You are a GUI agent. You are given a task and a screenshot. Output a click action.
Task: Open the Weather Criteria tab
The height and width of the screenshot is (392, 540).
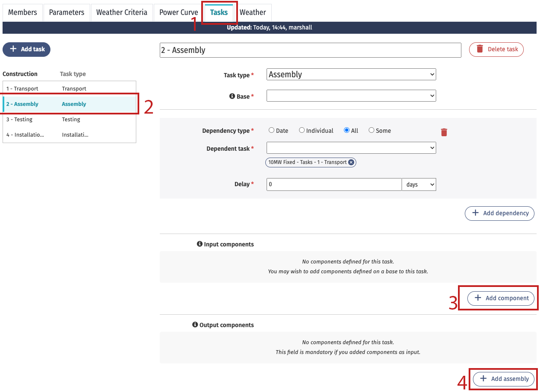coord(122,12)
